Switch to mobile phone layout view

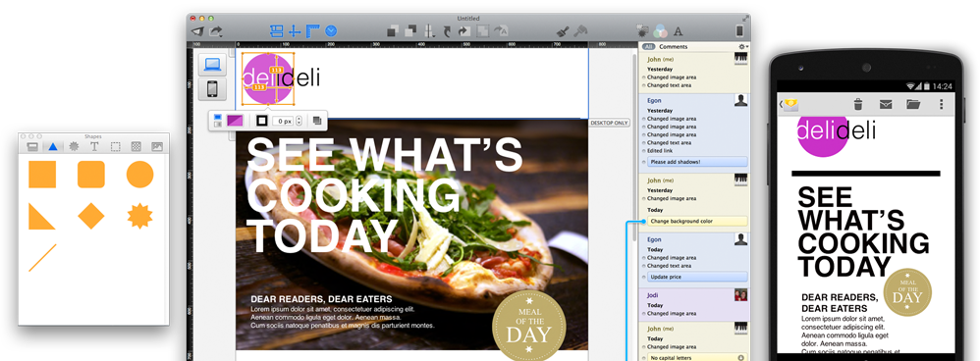(212, 89)
